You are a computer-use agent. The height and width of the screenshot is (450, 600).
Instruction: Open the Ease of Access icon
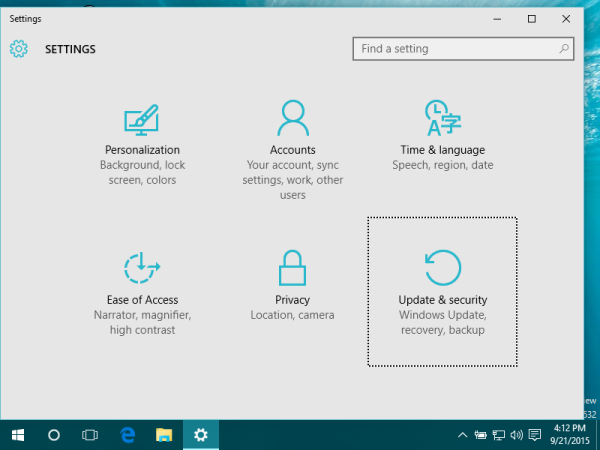click(142, 268)
